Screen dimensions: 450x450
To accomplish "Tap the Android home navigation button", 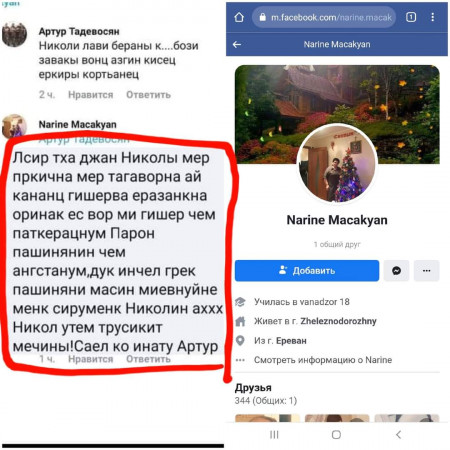I will [336, 435].
